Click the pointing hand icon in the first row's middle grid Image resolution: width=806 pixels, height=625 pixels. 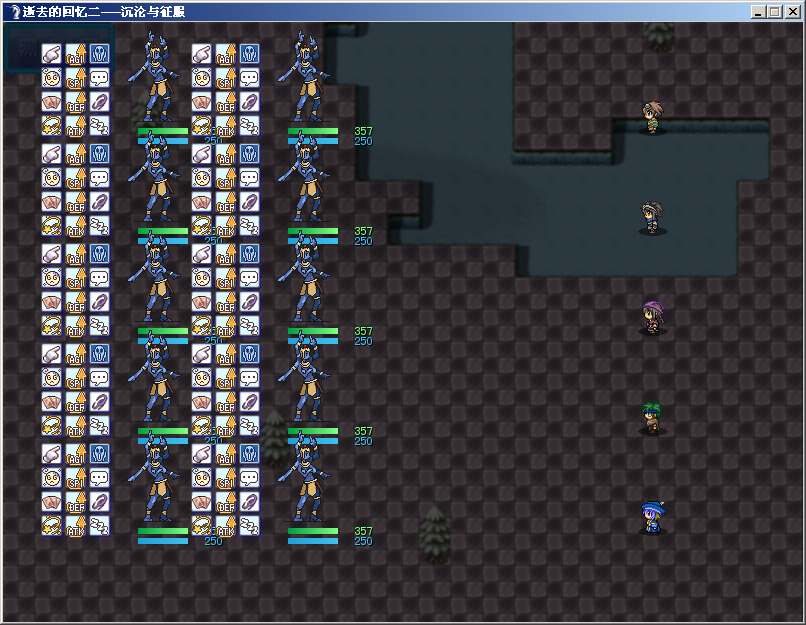pyautogui.click(x=202, y=54)
